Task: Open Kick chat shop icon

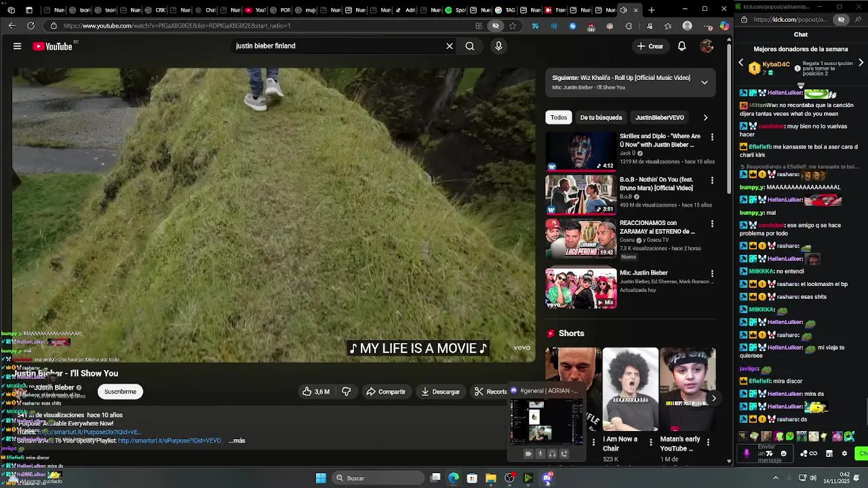Action: (829, 453)
